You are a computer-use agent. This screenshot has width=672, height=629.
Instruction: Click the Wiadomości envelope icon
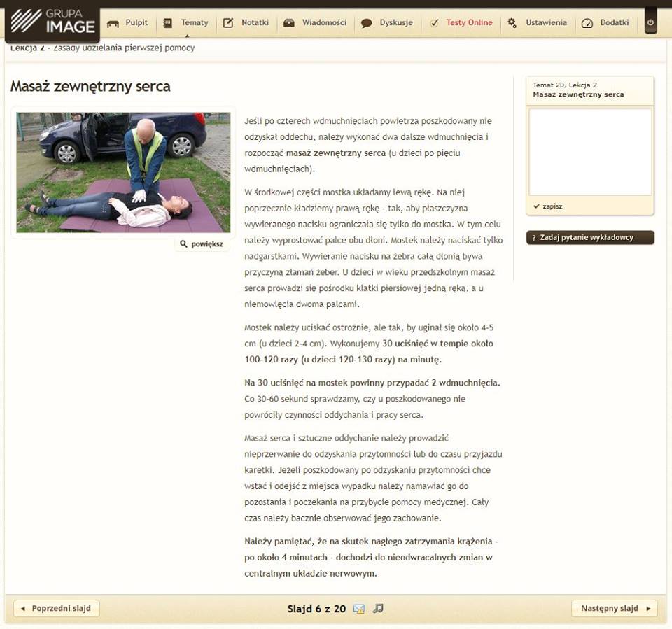click(289, 22)
